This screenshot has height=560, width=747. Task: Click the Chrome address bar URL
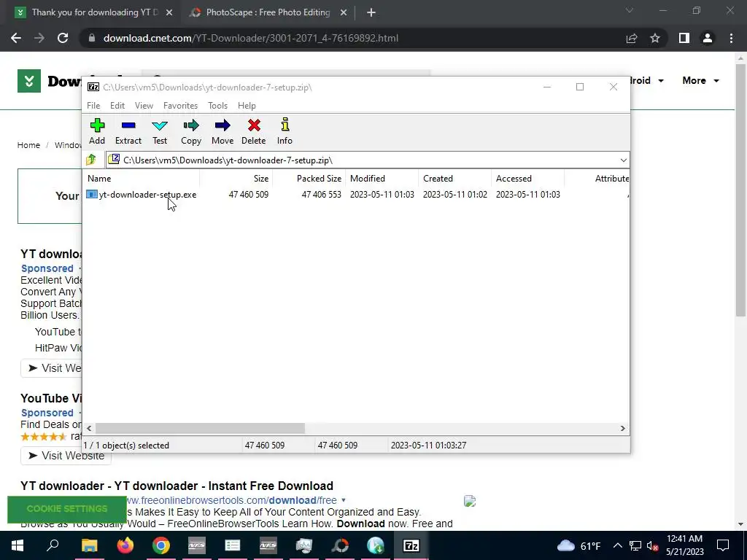[x=251, y=38]
